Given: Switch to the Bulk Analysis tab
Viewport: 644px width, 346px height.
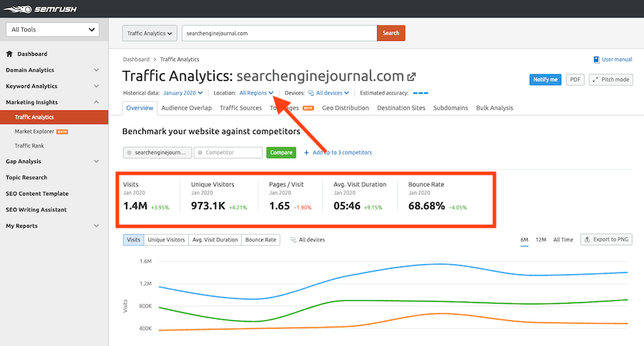Looking at the screenshot, I should click(494, 107).
